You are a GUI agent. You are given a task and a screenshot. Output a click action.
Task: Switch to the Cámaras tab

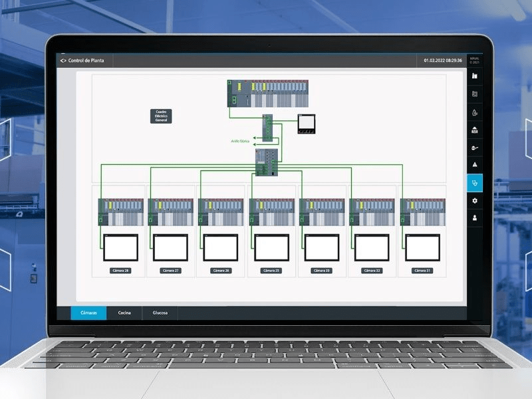(88, 313)
